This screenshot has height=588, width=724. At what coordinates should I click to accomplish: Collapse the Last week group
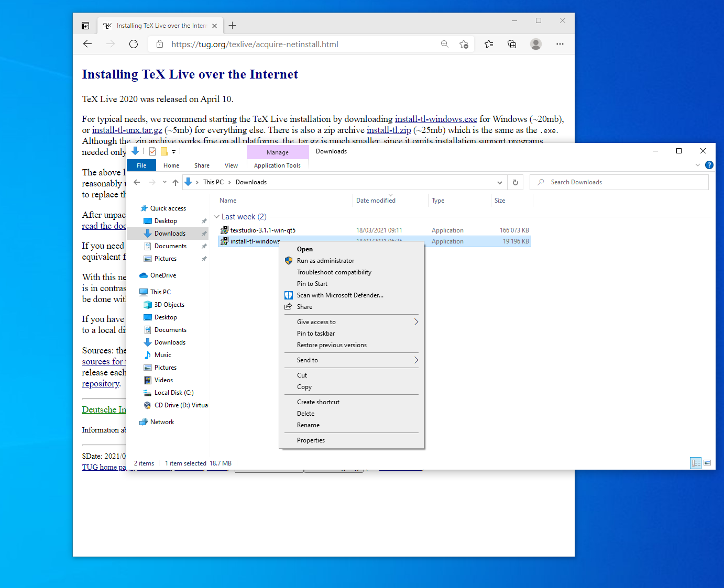tap(216, 217)
